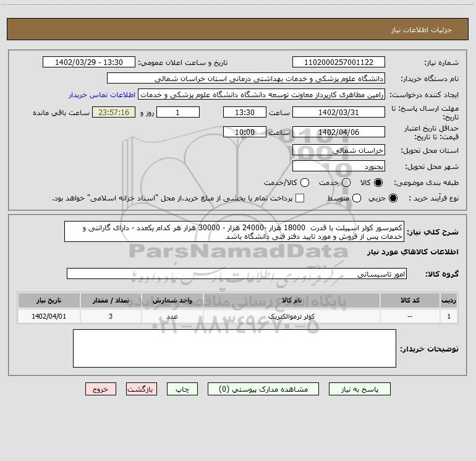Click the unit cell عدد
The height and width of the screenshot is (461, 476).
(x=172, y=316)
